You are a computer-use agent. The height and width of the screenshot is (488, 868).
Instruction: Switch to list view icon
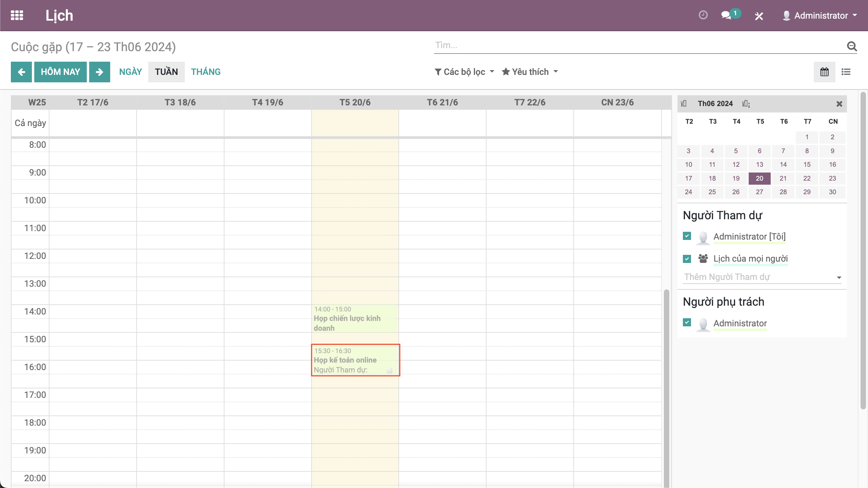(846, 72)
